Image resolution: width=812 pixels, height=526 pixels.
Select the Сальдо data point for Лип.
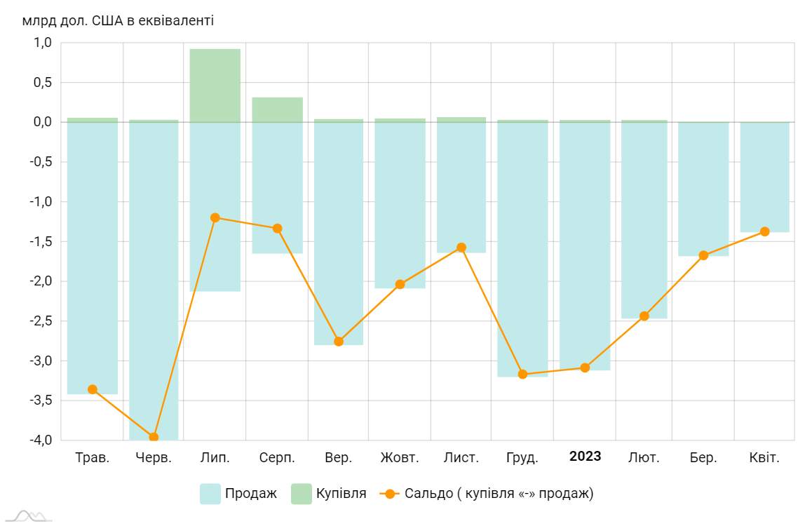[x=215, y=217]
